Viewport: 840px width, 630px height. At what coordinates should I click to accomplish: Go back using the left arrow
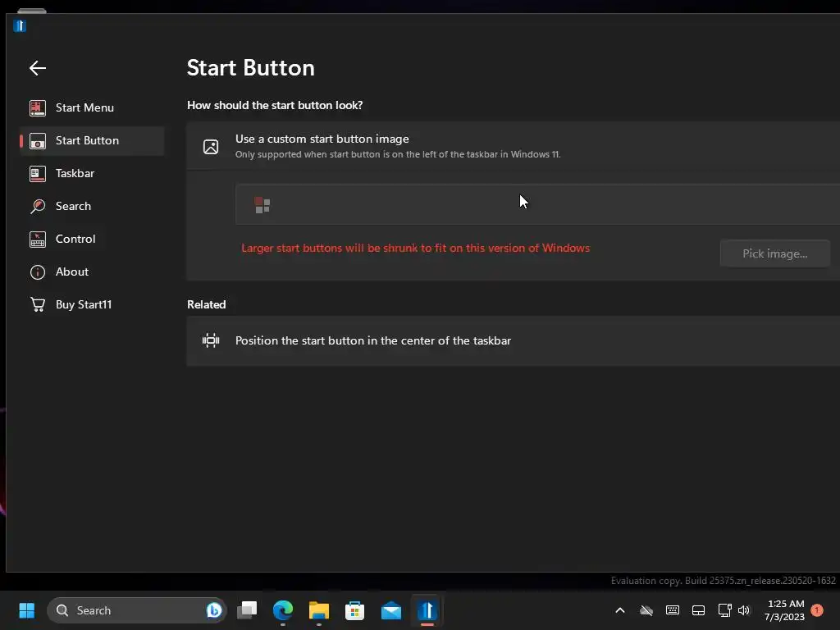coord(38,68)
